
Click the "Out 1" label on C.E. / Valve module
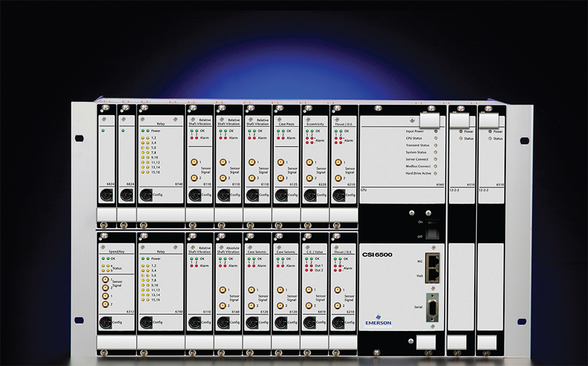tap(319, 265)
